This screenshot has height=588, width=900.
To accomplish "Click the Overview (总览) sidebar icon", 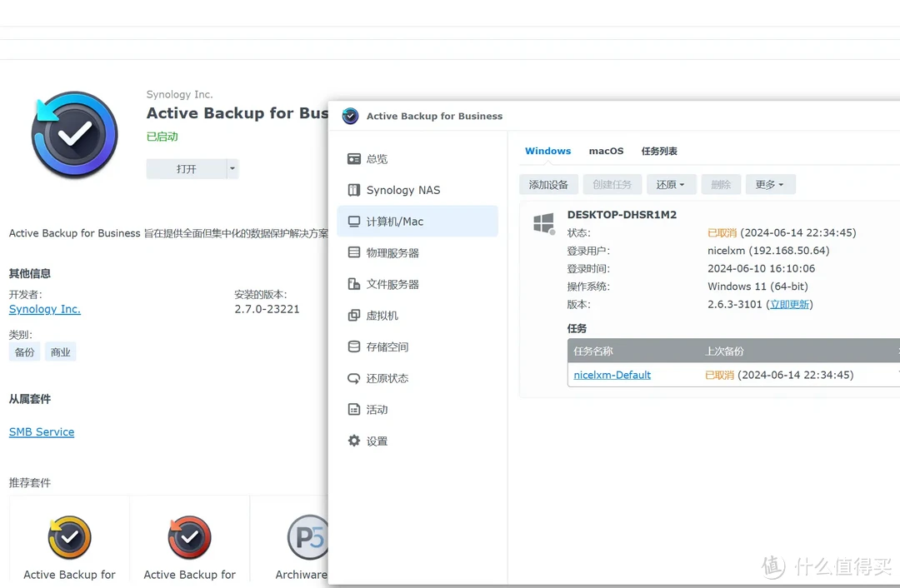I will [x=354, y=159].
